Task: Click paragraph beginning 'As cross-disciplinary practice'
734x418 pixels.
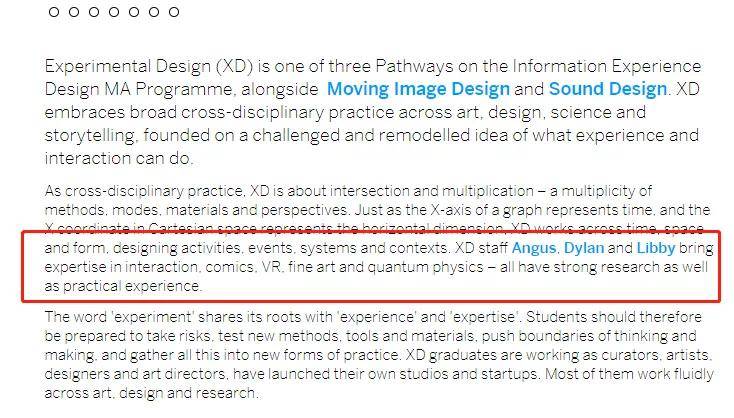Action: 379,238
